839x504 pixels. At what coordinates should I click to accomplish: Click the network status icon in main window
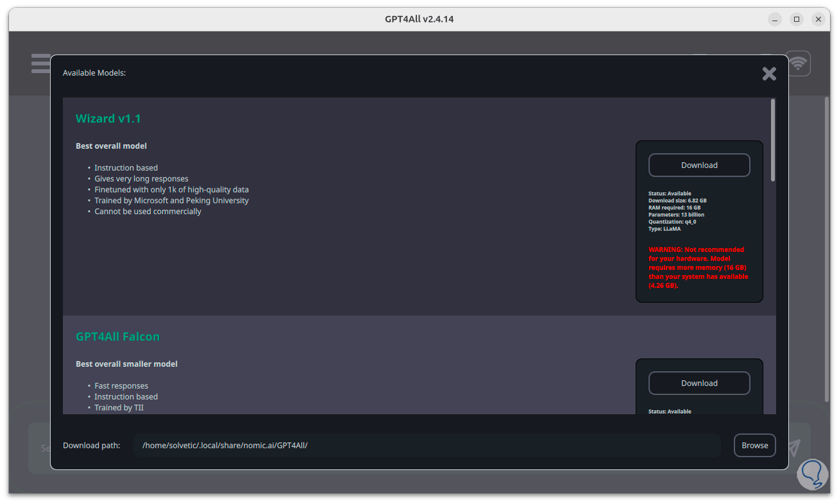click(798, 63)
